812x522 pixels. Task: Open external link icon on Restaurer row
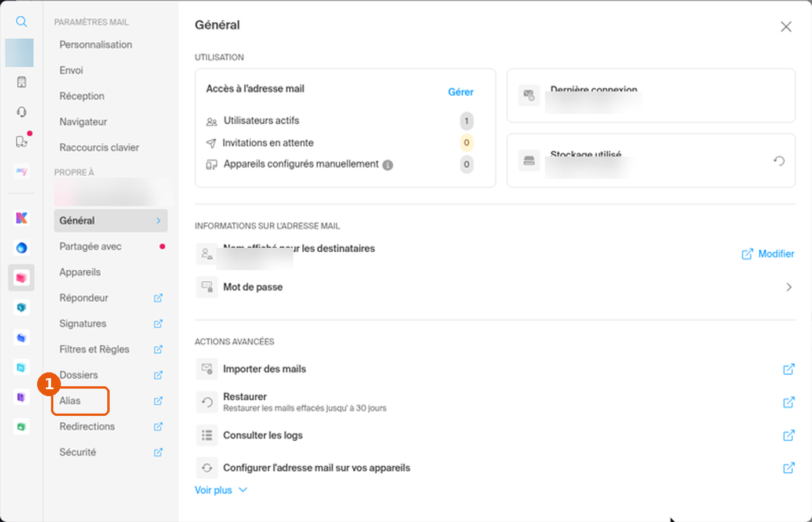[x=789, y=402]
